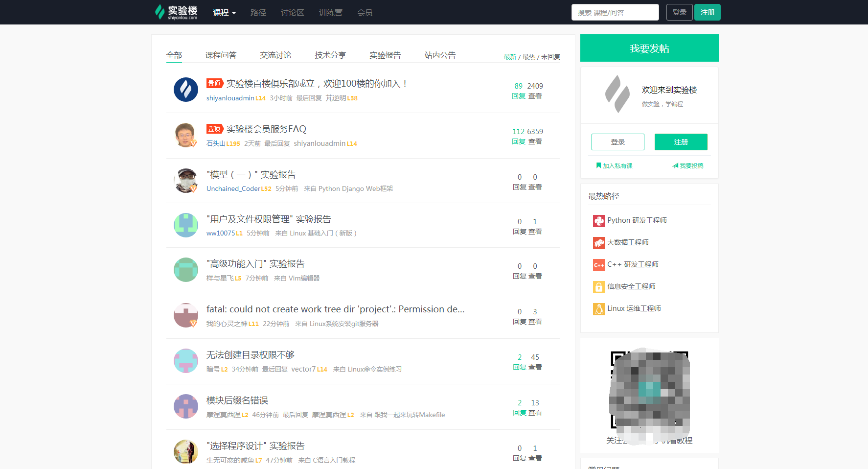The height and width of the screenshot is (469, 868).
Task: Switch to the 实验报告 tab
Action: click(385, 55)
